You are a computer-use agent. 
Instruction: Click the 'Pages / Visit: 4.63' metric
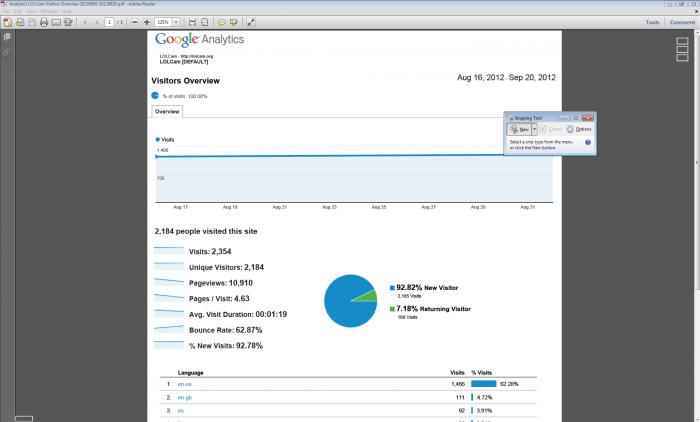219,299
